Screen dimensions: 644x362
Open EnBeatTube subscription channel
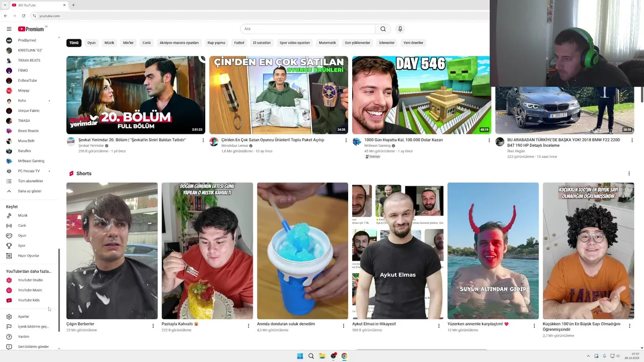click(30, 80)
